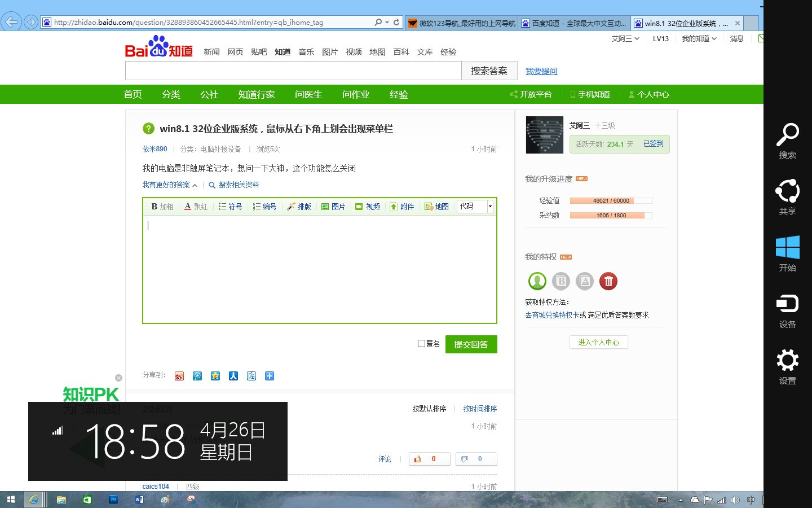Screen dimensions: 812x508
Task: Click the auto layout (排版) tool
Action: pyautogui.click(x=299, y=207)
